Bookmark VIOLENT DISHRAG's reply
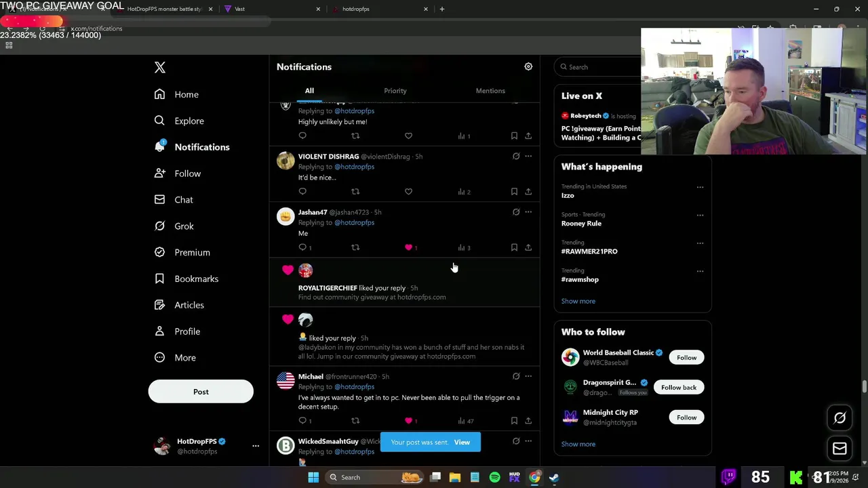This screenshot has width=868, height=488. point(514,191)
